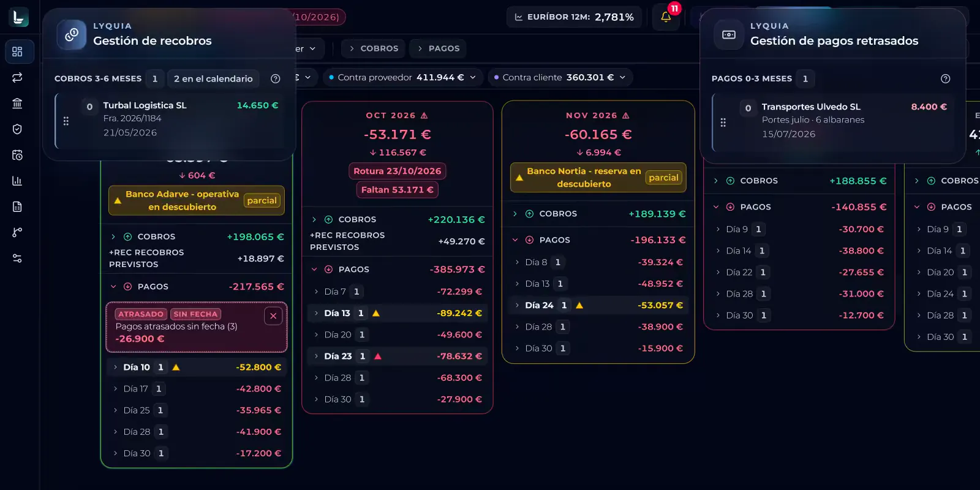The image size is (980, 490).
Task: Open the notifications bell with 11 badge
Action: pos(666,17)
